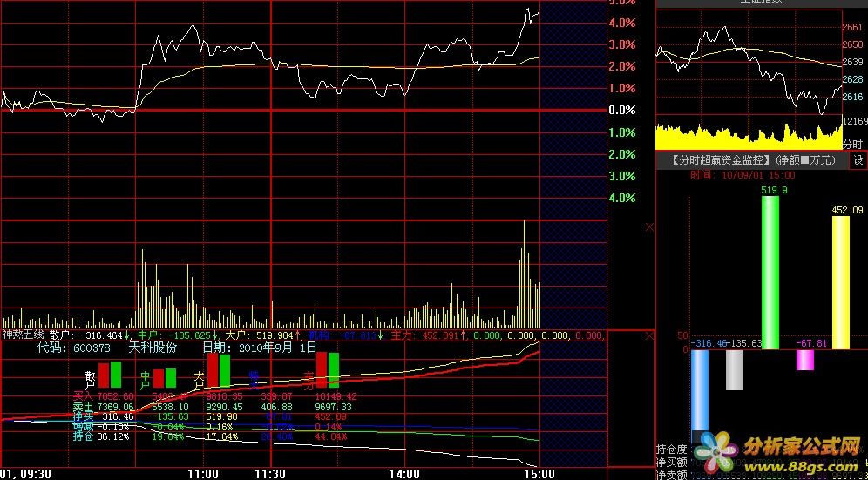Click the index value 2616
The height and width of the screenshot is (480, 868).
[852, 97]
